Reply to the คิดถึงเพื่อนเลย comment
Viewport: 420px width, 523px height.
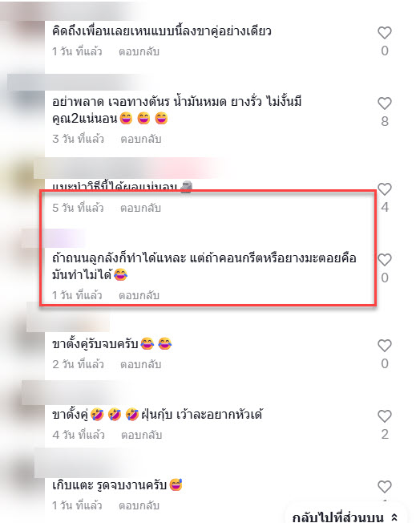coord(139,51)
